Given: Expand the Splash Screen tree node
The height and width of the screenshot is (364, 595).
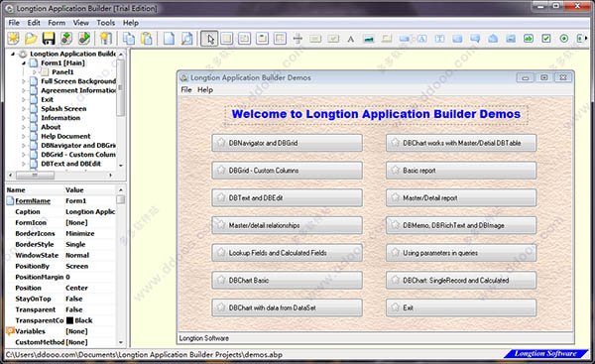Looking at the screenshot, I should [24, 109].
